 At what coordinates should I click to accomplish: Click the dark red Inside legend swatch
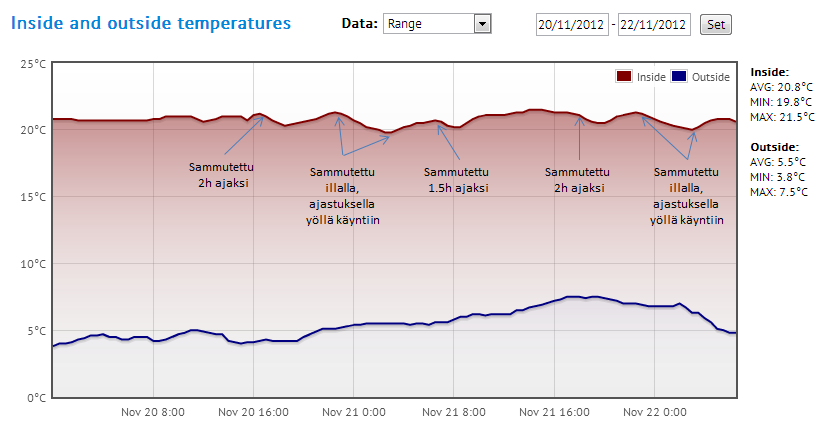point(624,76)
